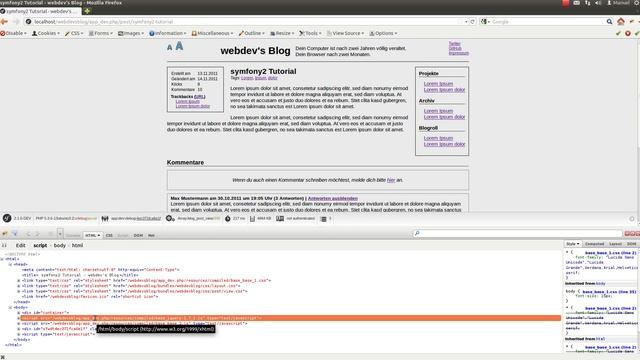Open the Twitter link in the header

(x=455, y=43)
